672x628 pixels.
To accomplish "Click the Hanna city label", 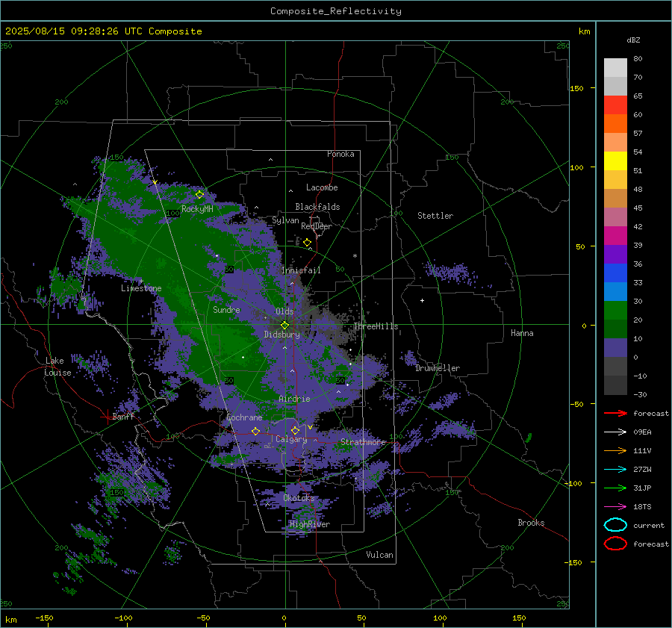I will 522,333.
